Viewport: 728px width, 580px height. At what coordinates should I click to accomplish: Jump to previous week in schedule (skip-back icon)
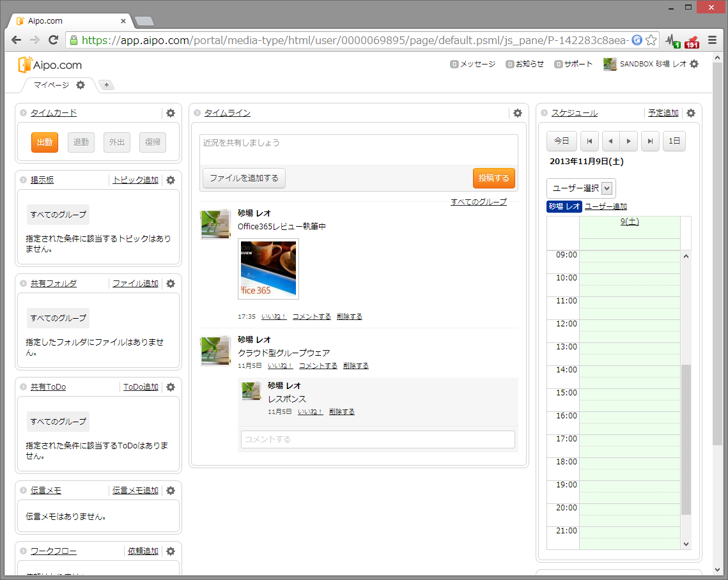pos(589,141)
